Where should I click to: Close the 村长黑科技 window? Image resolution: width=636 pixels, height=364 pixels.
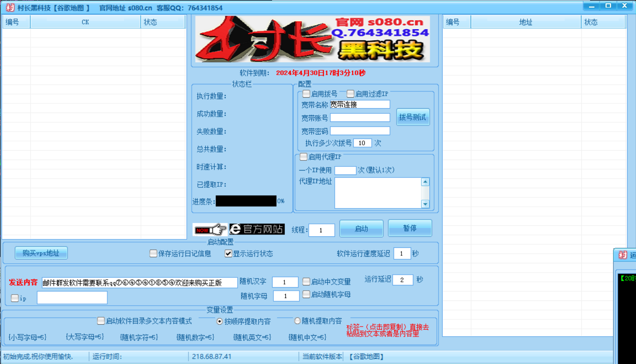click(625, 6)
